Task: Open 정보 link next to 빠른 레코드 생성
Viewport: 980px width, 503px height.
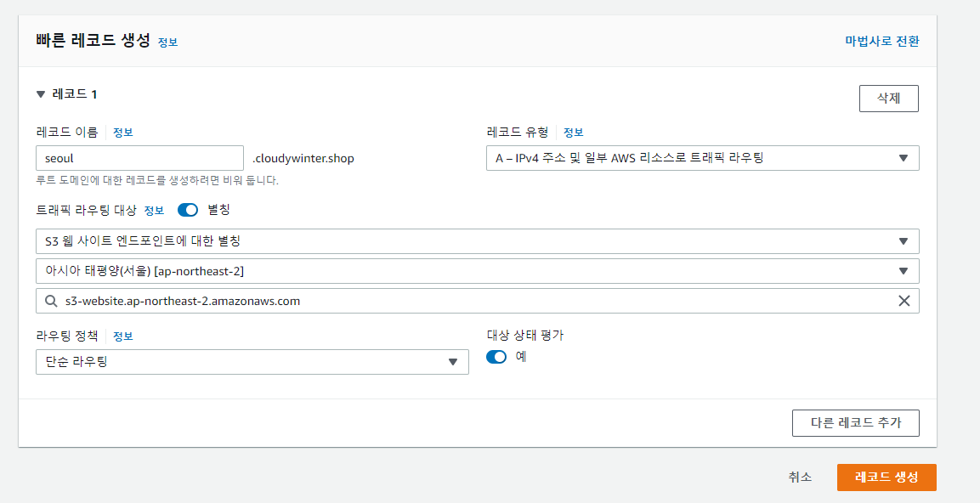Action: pyautogui.click(x=167, y=42)
